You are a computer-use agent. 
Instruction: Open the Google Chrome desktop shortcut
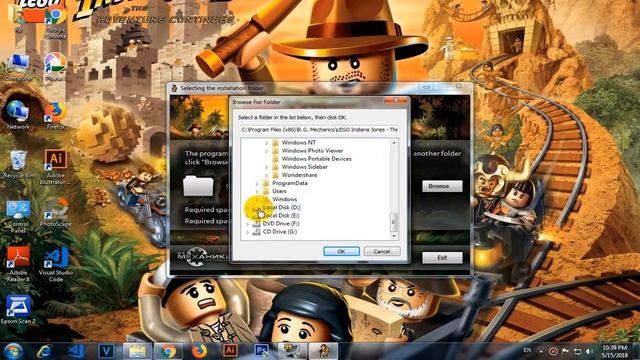point(56,22)
